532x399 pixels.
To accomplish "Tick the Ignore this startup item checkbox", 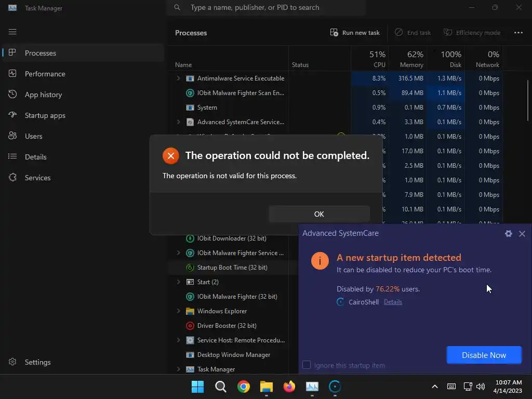I will point(307,365).
